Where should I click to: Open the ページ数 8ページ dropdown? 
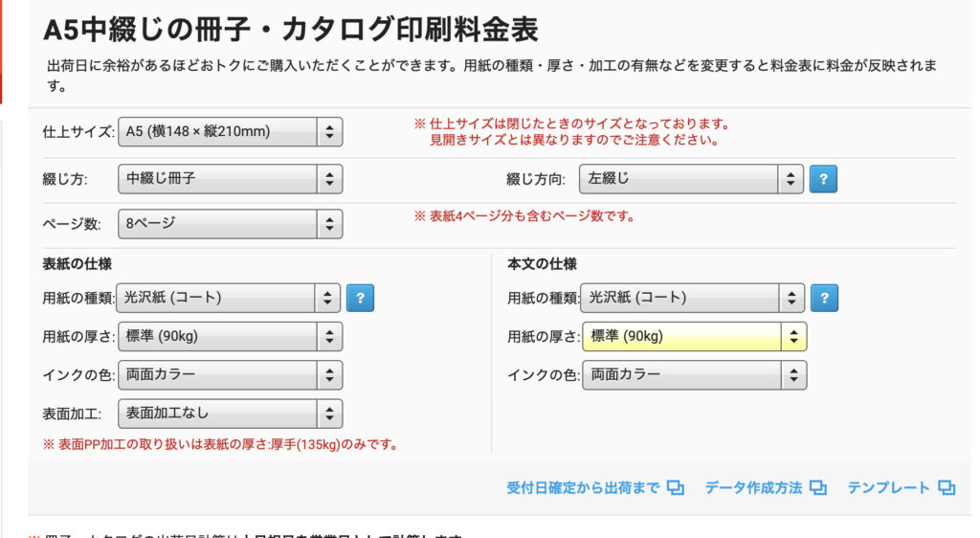click(x=230, y=224)
